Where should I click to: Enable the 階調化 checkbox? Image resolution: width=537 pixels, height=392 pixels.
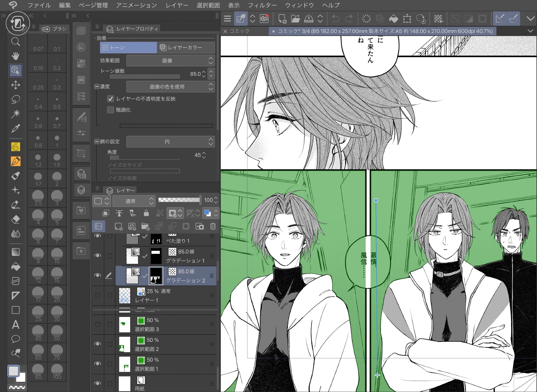110,110
